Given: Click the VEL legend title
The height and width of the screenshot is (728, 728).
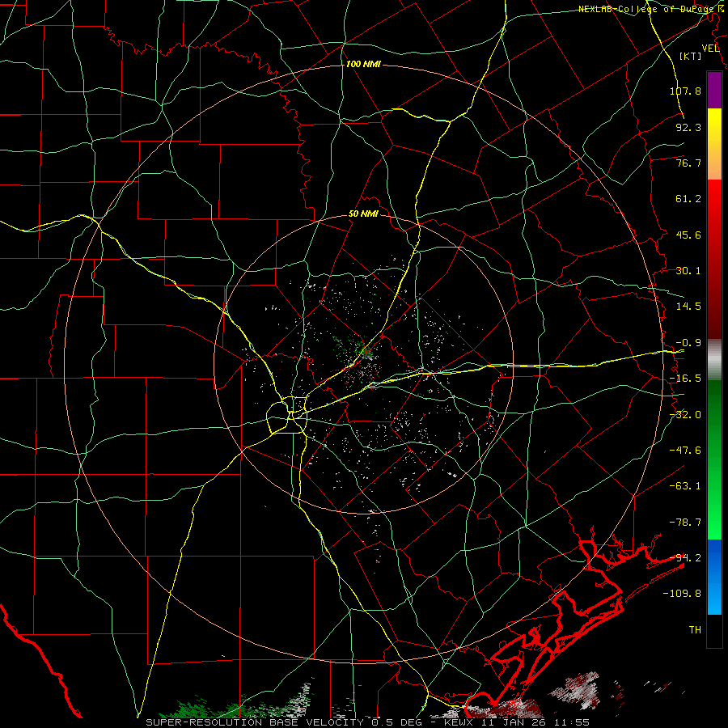Looking at the screenshot, I should coord(710,49).
